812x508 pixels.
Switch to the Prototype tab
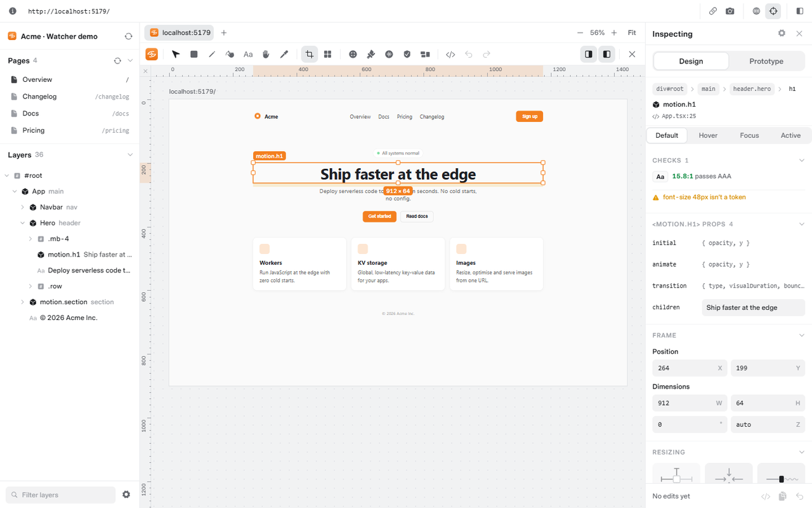click(x=766, y=62)
